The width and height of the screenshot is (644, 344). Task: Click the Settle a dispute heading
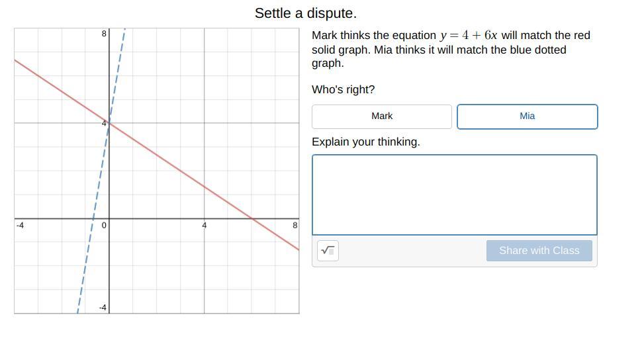pos(305,13)
